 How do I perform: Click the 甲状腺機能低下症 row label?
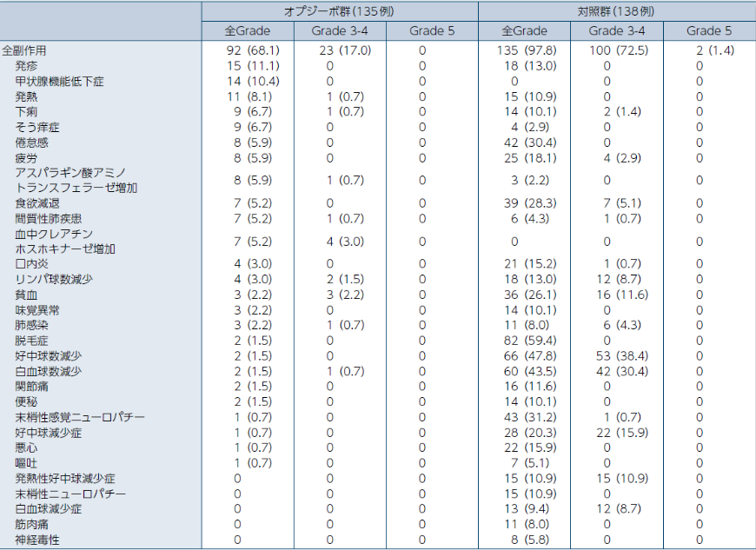pos(59,81)
